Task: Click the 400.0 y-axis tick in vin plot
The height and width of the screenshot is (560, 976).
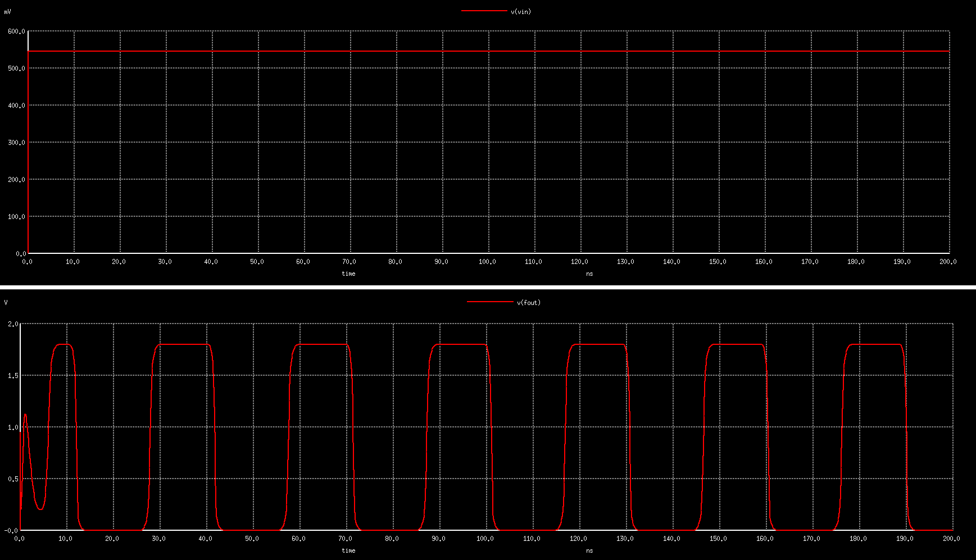Action: pos(16,106)
